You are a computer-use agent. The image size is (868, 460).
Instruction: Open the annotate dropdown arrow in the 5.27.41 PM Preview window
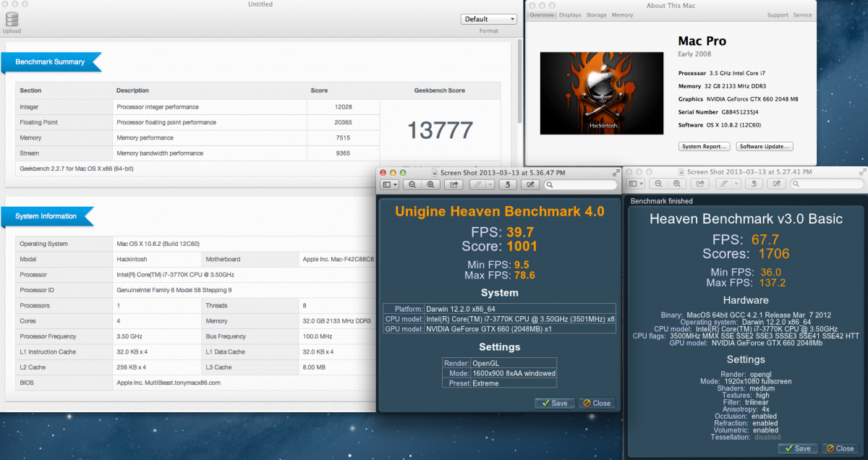[x=736, y=184]
